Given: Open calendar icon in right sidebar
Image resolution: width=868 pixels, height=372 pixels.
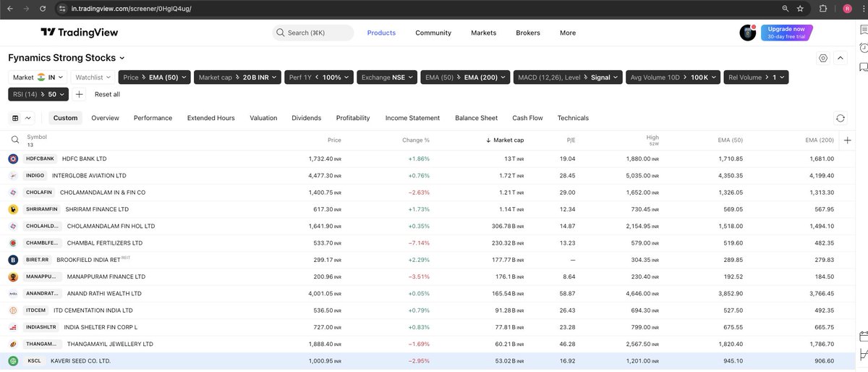Looking at the screenshot, I should [x=863, y=336].
